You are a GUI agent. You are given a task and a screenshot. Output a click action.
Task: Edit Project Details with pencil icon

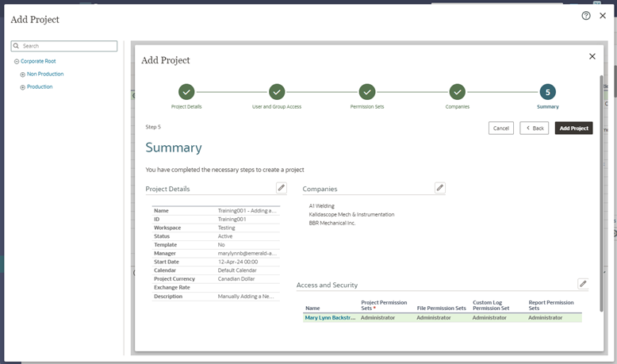click(281, 188)
